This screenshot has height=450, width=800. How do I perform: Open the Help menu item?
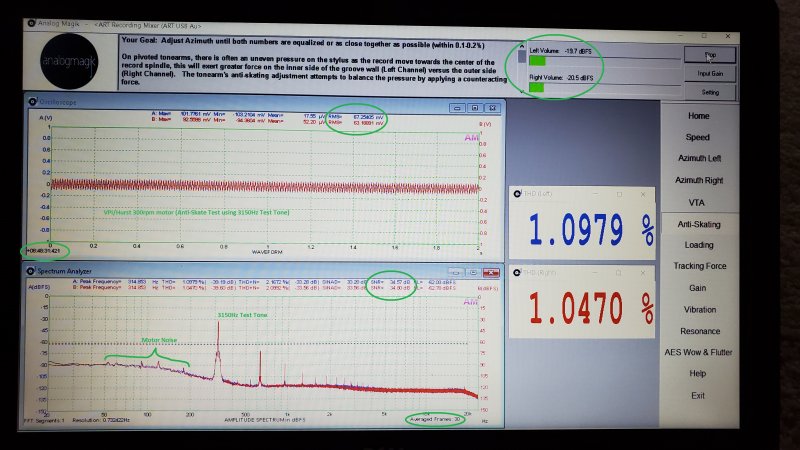(x=697, y=373)
